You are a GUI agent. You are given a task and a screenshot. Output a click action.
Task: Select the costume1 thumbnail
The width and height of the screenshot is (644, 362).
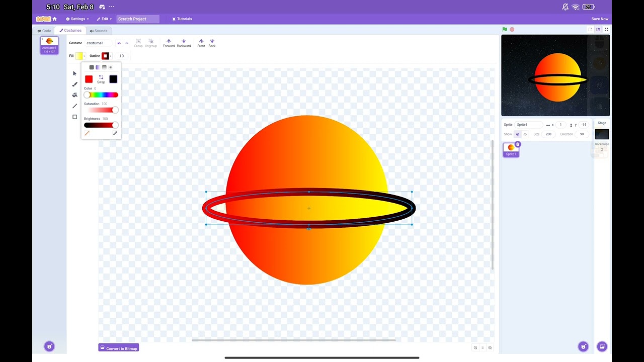49,45
